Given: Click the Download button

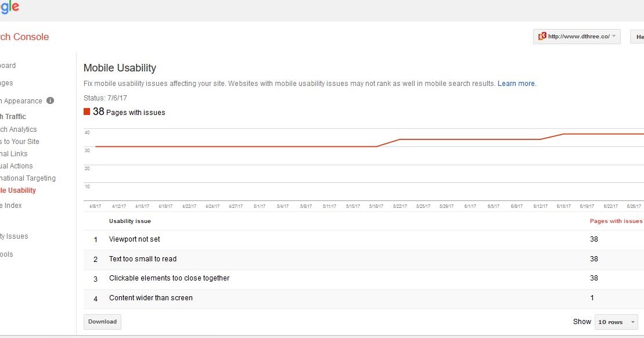Looking at the screenshot, I should click(x=102, y=321).
